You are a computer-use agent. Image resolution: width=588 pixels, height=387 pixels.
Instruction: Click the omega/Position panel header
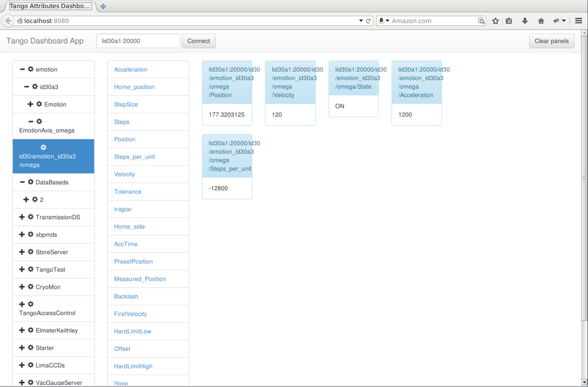[227, 82]
